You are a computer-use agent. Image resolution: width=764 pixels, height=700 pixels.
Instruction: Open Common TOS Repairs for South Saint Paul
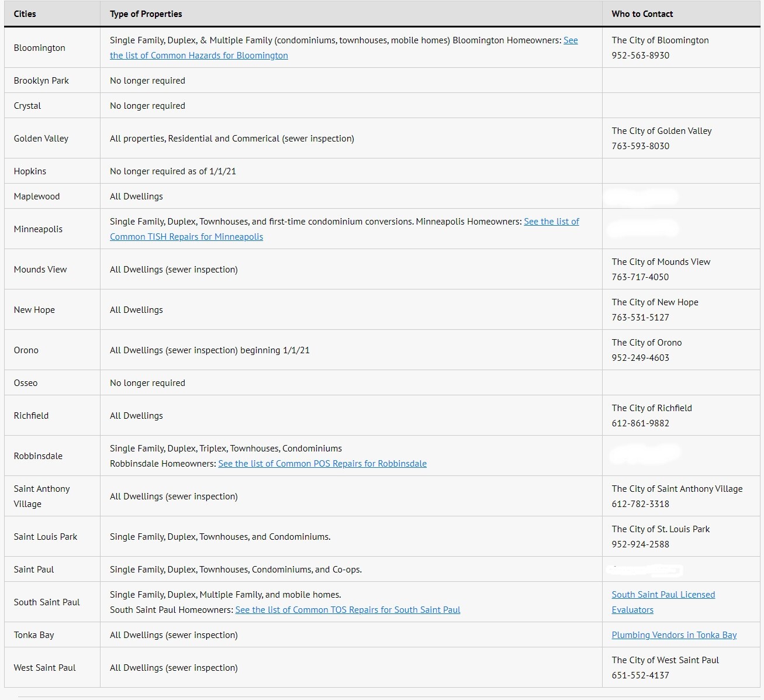click(348, 610)
